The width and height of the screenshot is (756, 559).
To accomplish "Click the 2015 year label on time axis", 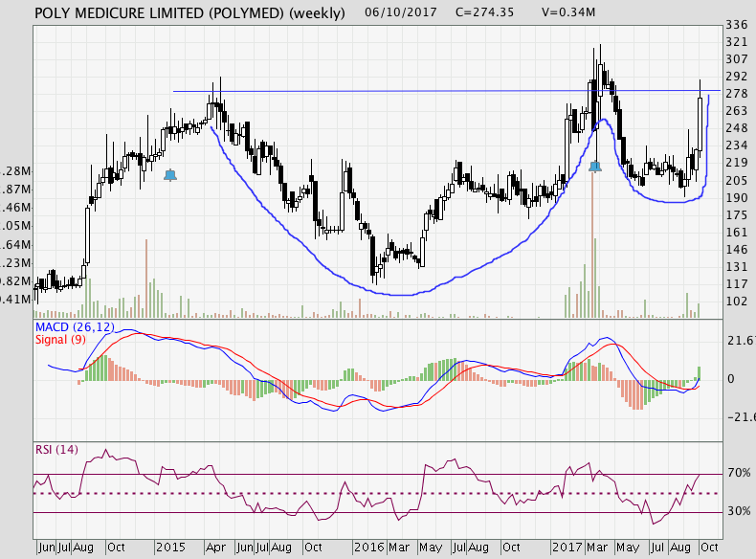I will (x=169, y=548).
